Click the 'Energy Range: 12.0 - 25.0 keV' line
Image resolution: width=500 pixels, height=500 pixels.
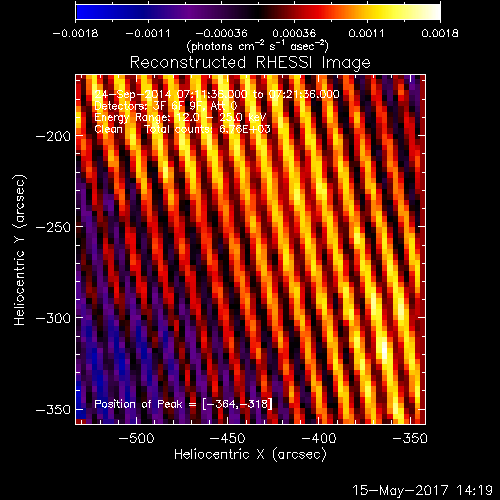coord(180,117)
